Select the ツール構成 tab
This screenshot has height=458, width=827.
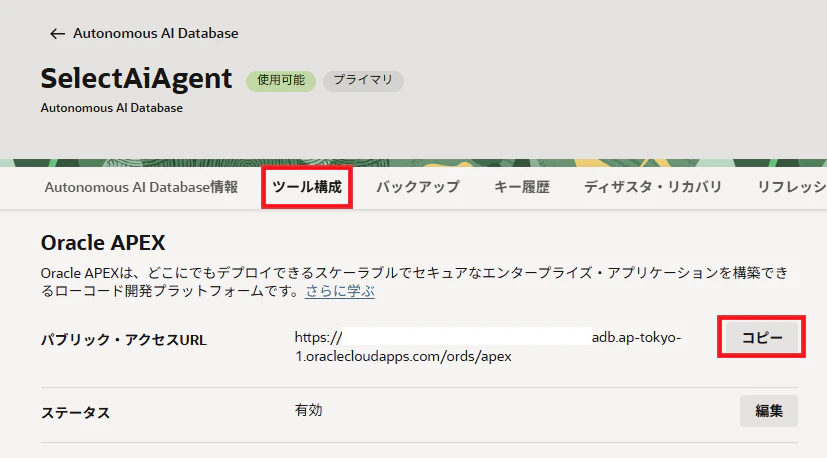[x=307, y=187]
